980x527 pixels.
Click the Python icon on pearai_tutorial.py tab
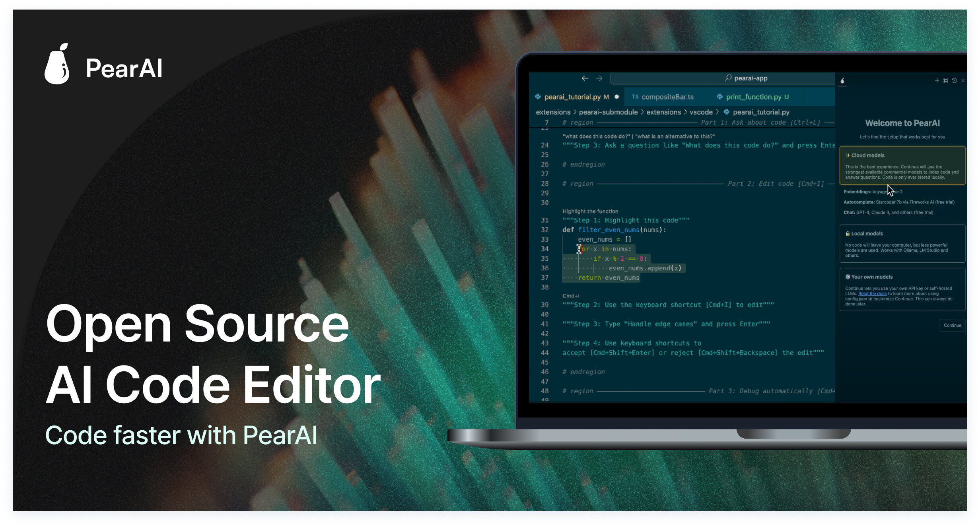tap(538, 97)
